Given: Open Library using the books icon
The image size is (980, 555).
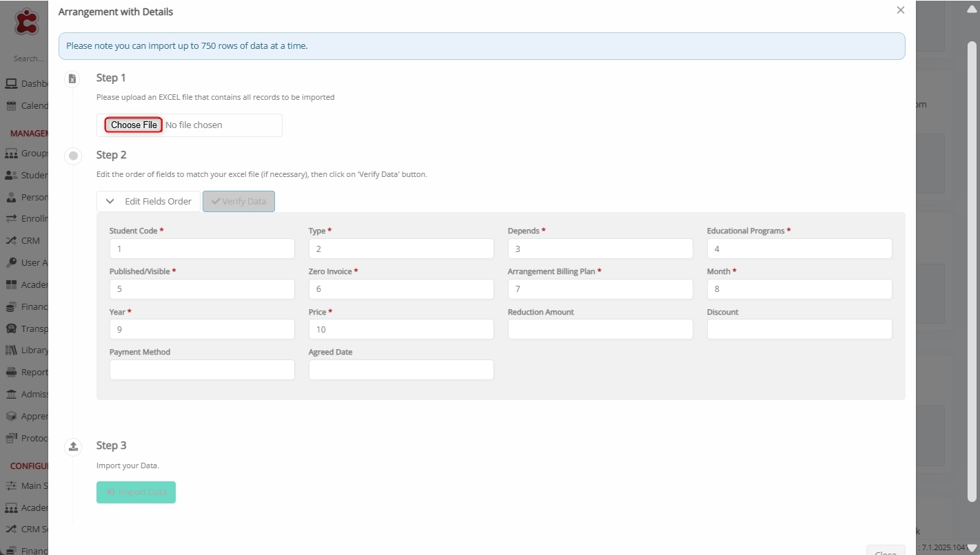Looking at the screenshot, I should click(11, 350).
